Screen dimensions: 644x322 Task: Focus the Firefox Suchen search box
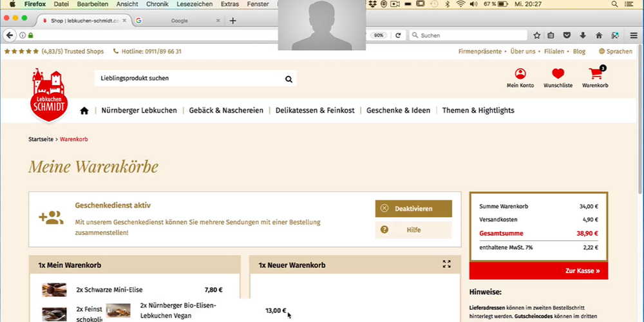(468, 35)
